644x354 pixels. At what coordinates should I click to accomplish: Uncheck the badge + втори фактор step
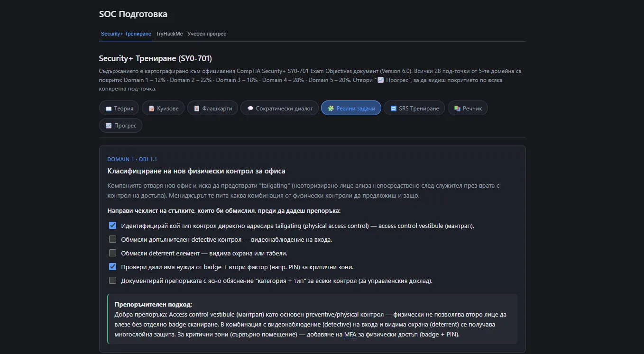(112, 267)
